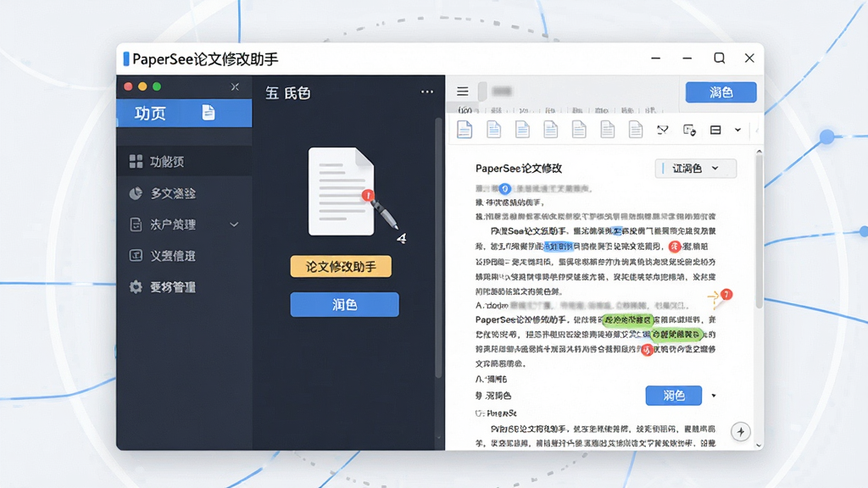Click the boxed icon above the gear
The width and height of the screenshot is (868, 488).
click(136, 255)
